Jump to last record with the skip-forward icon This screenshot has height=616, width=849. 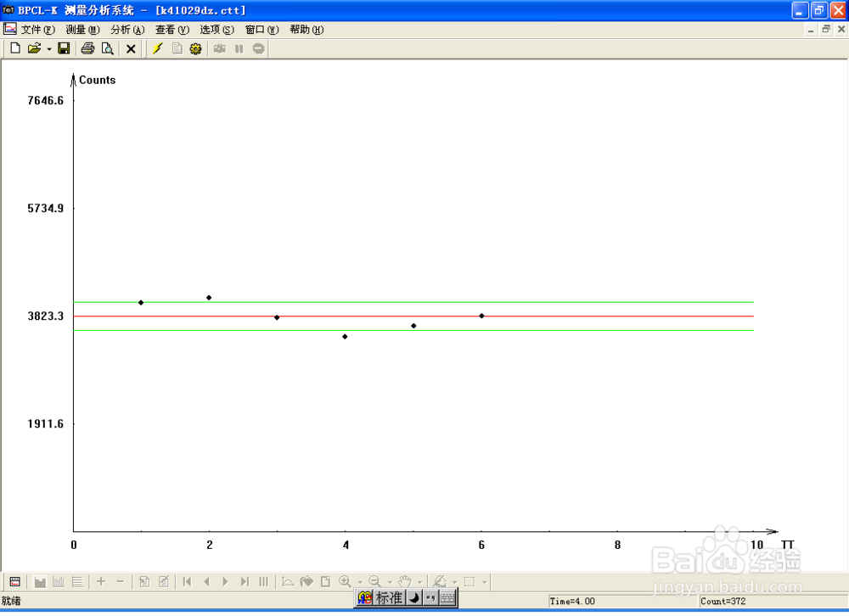(x=245, y=582)
